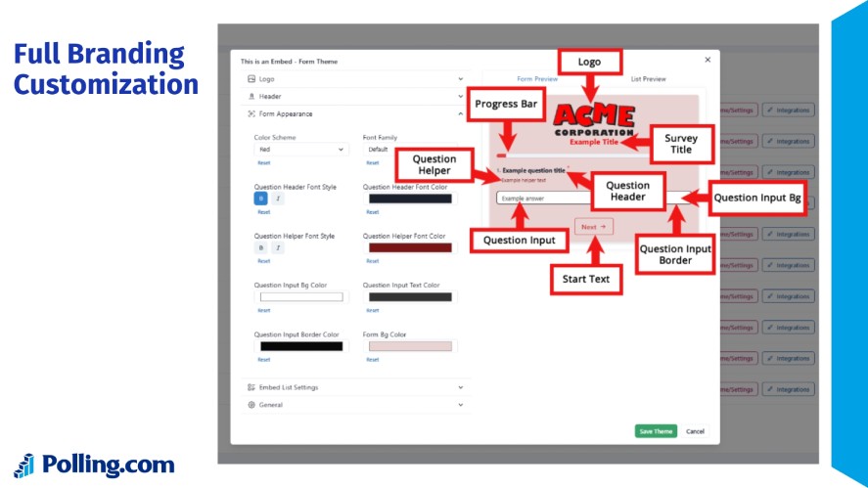This screenshot has height=488, width=868.
Task: Close the Form Theme dialog
Action: coord(708,60)
